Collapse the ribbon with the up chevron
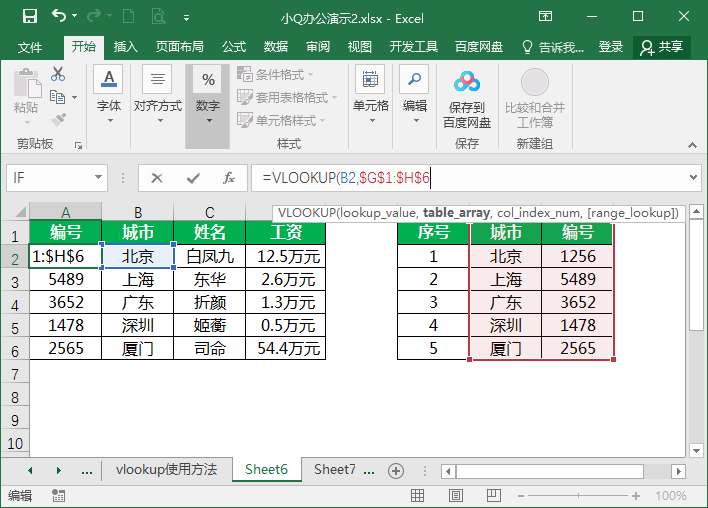 pyautogui.click(x=692, y=145)
